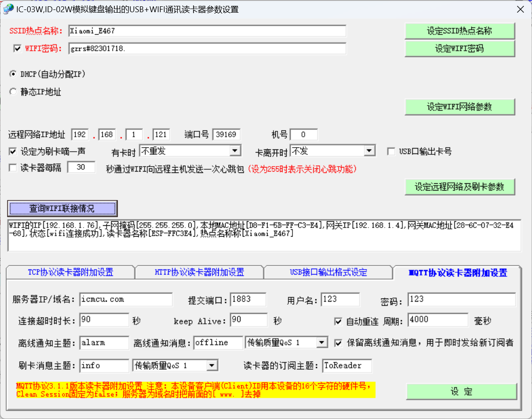Toggle 设定为刷卡嘀一声 checkbox

(x=13, y=151)
